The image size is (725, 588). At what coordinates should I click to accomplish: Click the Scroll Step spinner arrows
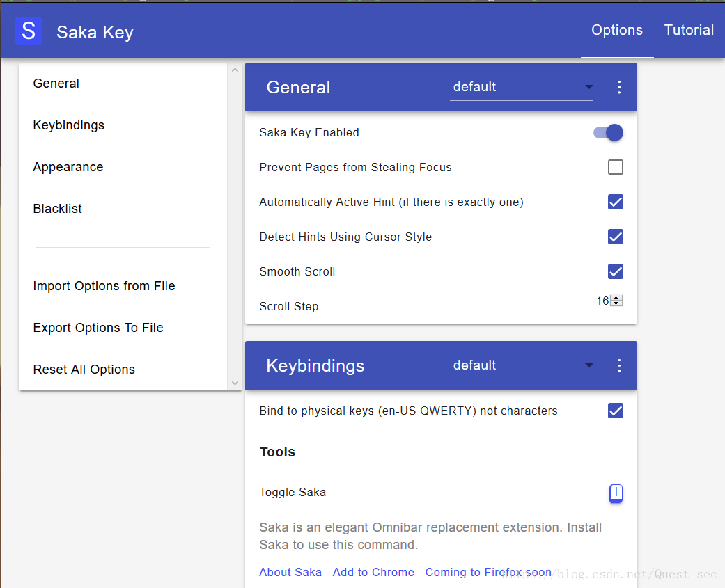point(616,301)
